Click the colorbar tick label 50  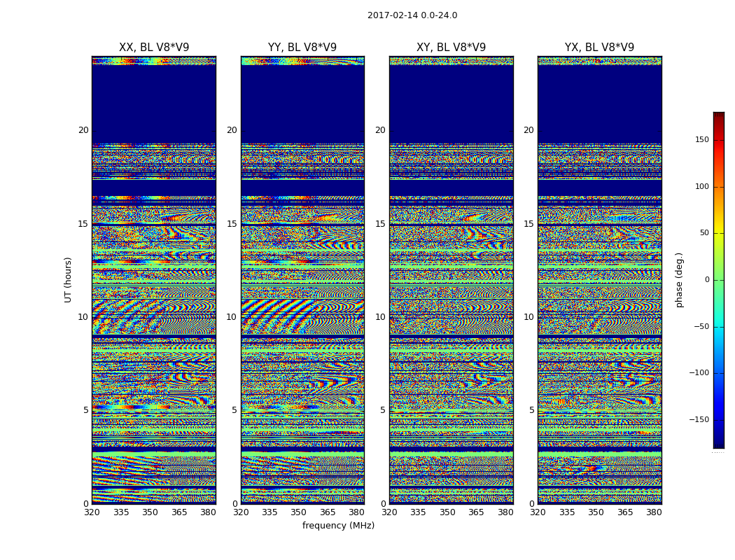point(704,233)
